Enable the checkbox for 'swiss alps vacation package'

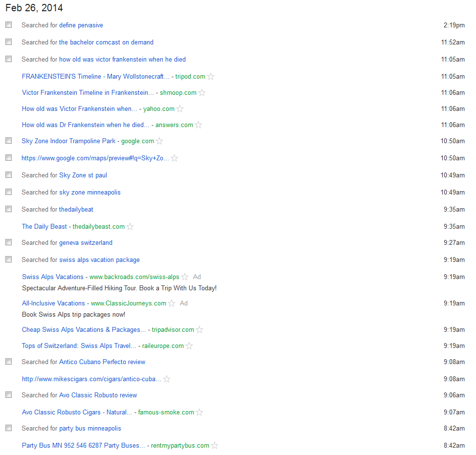click(x=8, y=259)
